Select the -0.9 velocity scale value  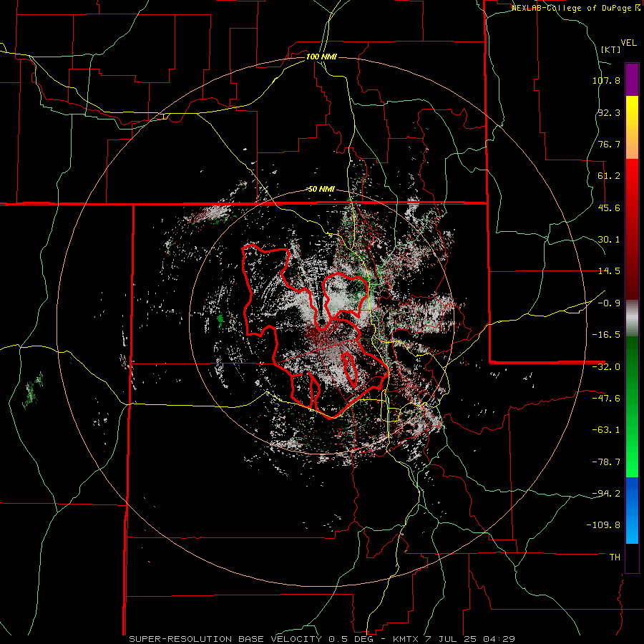pos(609,303)
